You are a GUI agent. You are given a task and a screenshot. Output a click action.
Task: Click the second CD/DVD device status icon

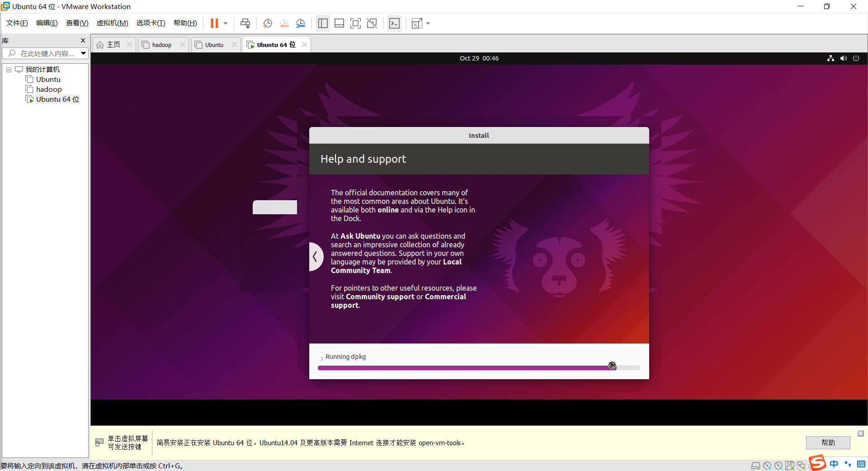[778, 466]
